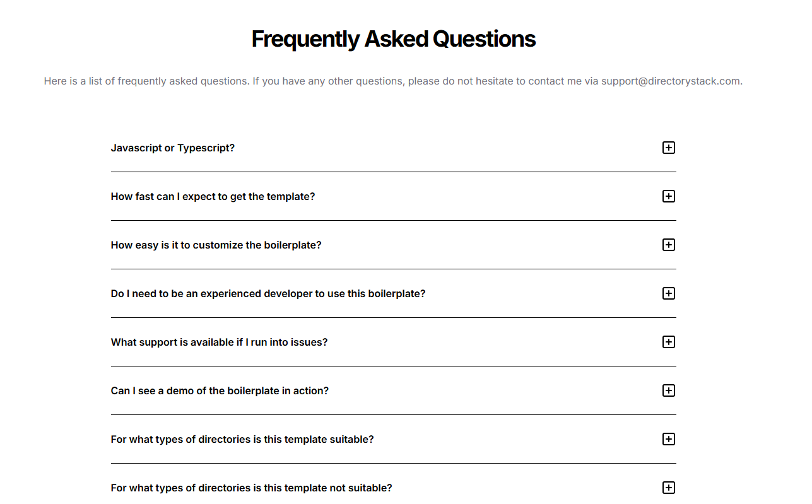Click the intro sentence 'Here is a list of frequently asked questions'
Image resolution: width=812 pixels, height=504 pixels.
pos(146,81)
